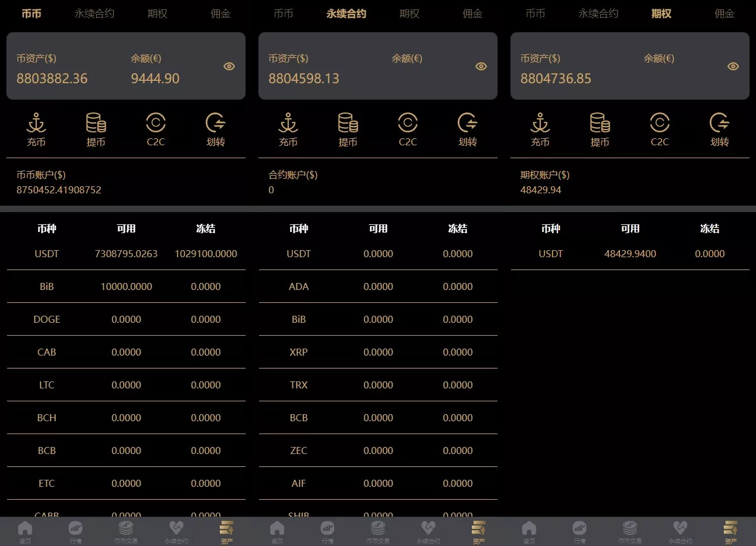Open 提币 withdrawal in the 永续合约 panel
756x546 pixels.
coord(348,129)
